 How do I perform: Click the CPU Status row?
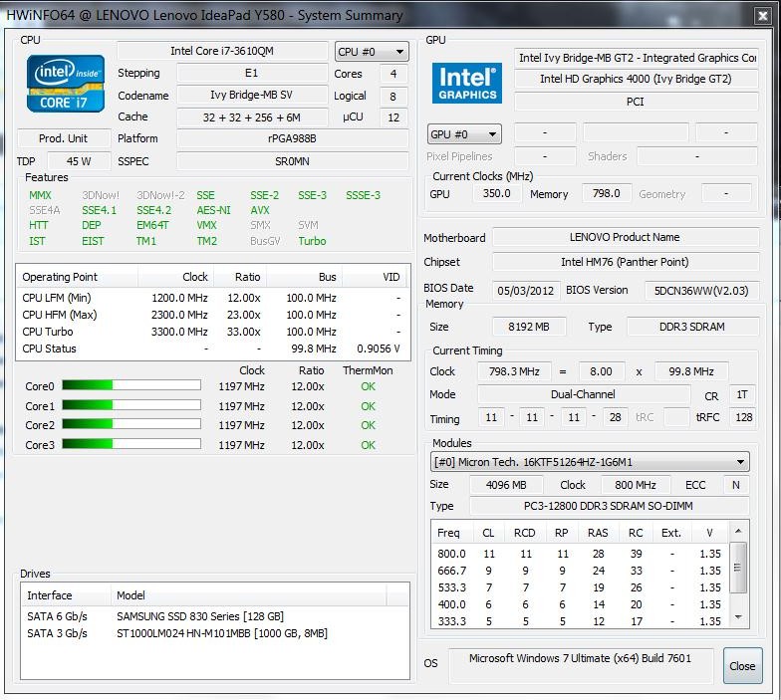(x=211, y=349)
